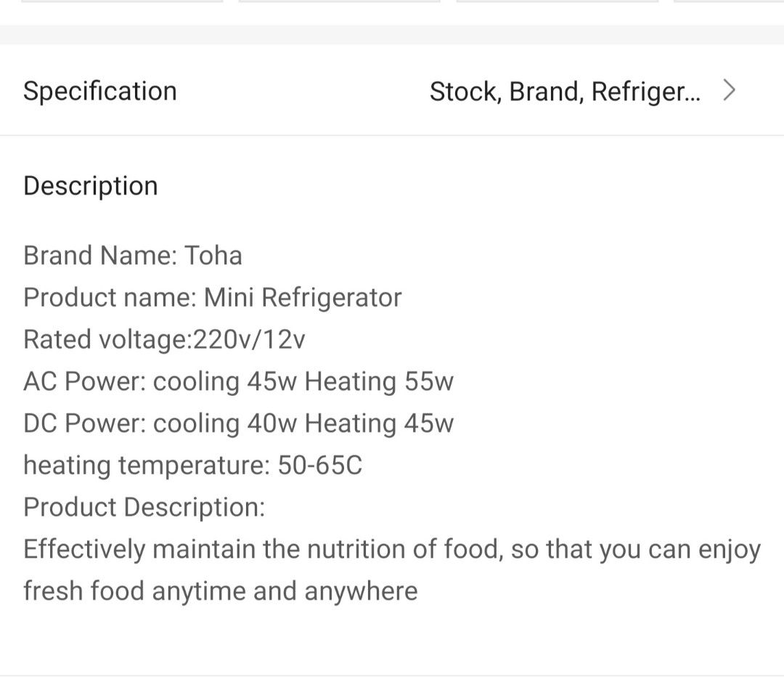Open the Specification details via the chevron
Screen dimensions: 784x677
coord(730,90)
